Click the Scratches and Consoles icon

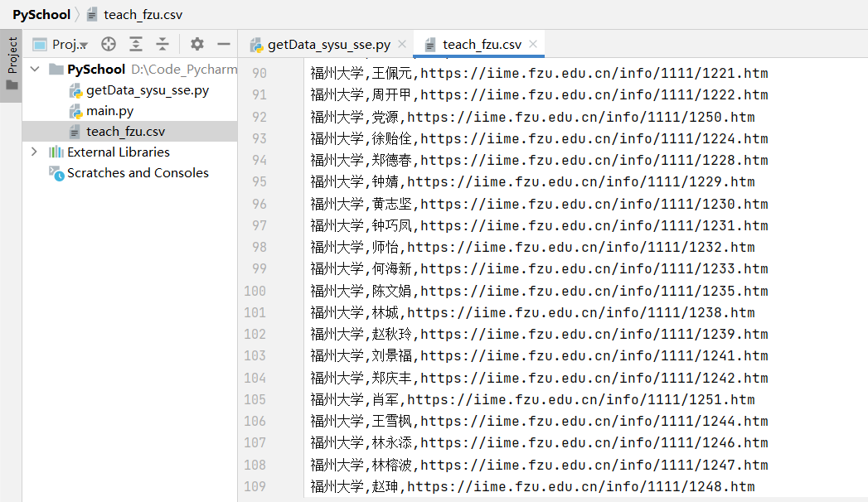tap(56, 173)
